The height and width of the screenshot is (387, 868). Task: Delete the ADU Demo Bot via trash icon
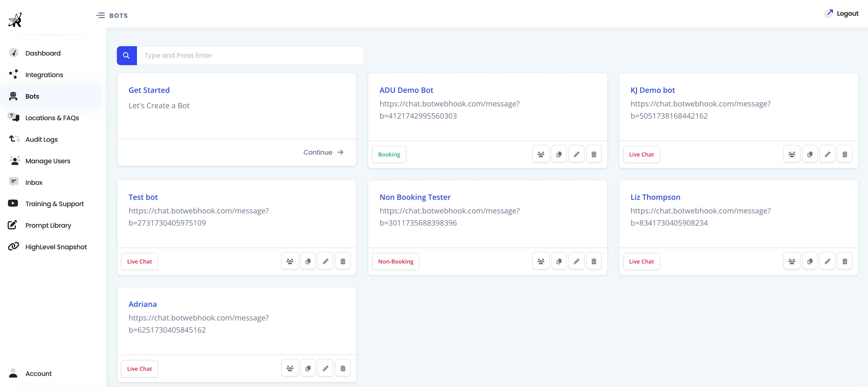[594, 154]
